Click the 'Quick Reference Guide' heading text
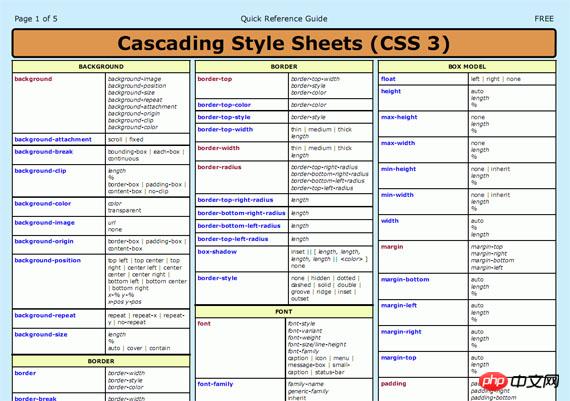The height and width of the screenshot is (401, 570). (x=284, y=19)
